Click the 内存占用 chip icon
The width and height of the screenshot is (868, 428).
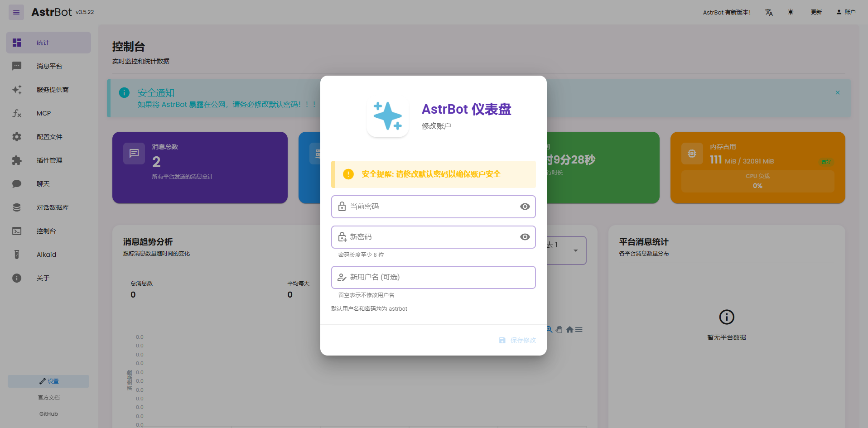coord(692,154)
